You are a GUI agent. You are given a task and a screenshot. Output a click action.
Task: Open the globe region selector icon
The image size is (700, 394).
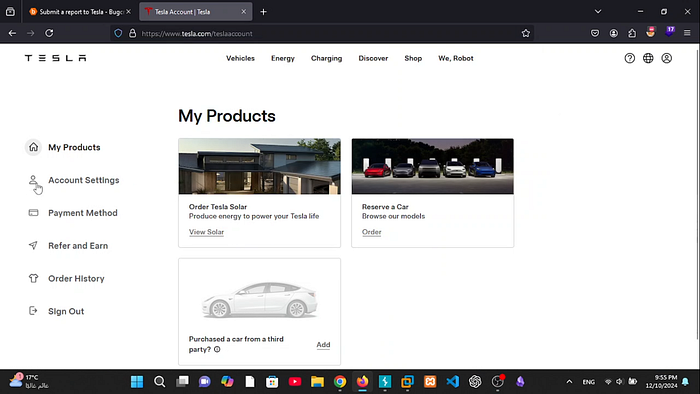[648, 58]
